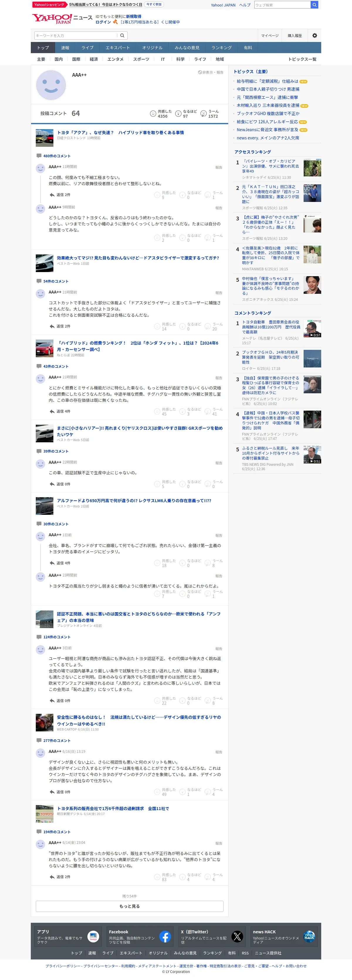Click 共感した 45 on the 燃費とミサイル機能 comment
This screenshot has height=980, width=352.
click(165, 411)
